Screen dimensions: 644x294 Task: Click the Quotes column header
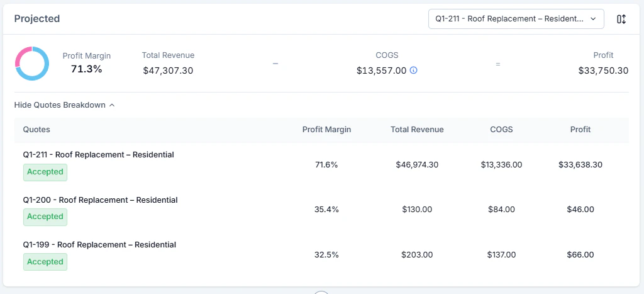point(36,130)
